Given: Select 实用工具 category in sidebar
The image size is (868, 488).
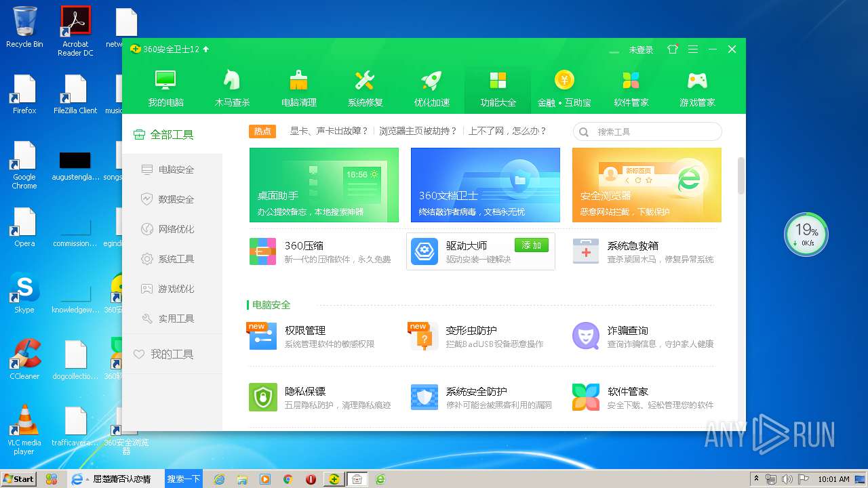Looking at the screenshot, I should (x=172, y=319).
